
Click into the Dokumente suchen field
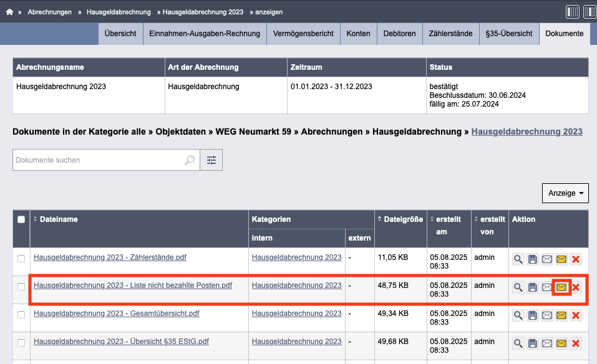tap(97, 160)
